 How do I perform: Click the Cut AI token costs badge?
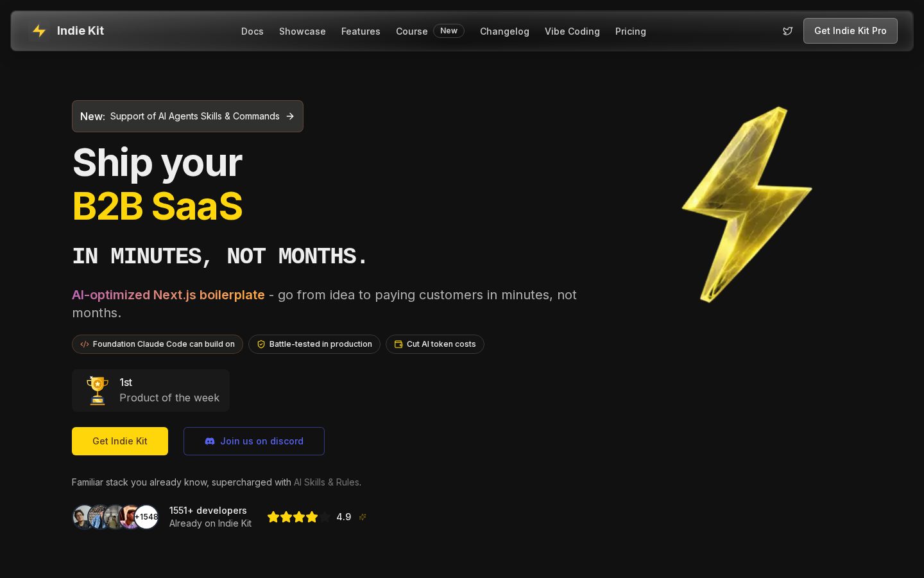(435, 344)
